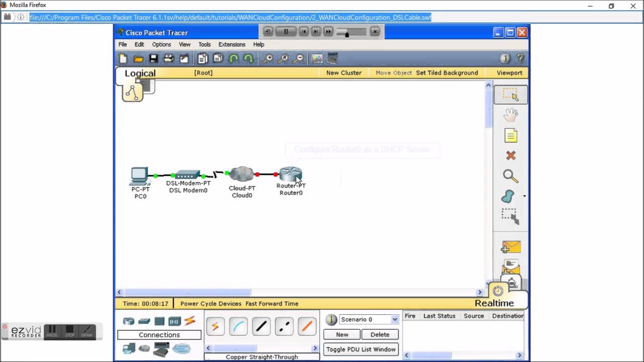Open the Custom Devices Dialog icon
644x362 pixels.
(x=332, y=59)
